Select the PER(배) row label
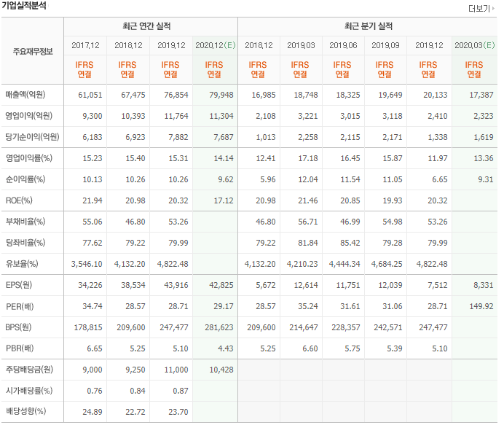504x425 pixels. 20,306
